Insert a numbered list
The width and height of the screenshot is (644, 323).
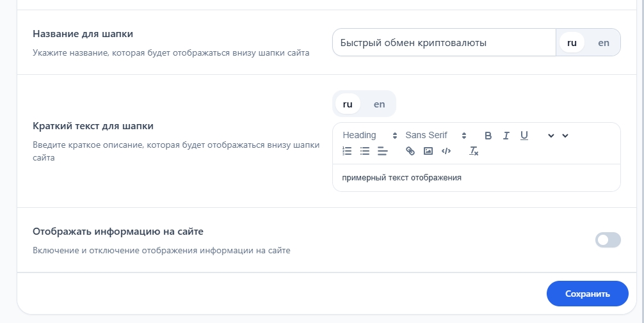point(348,152)
